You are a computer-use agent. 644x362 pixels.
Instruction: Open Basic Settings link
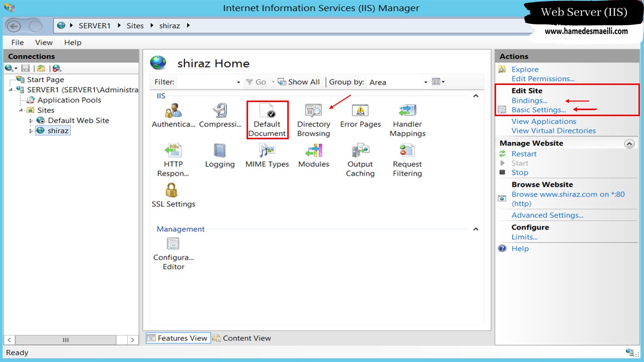(538, 110)
